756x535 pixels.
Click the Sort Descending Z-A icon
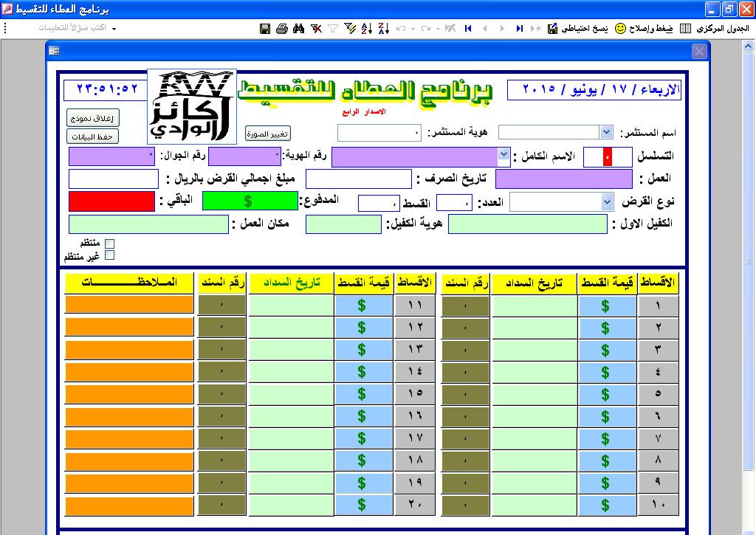coord(383,29)
